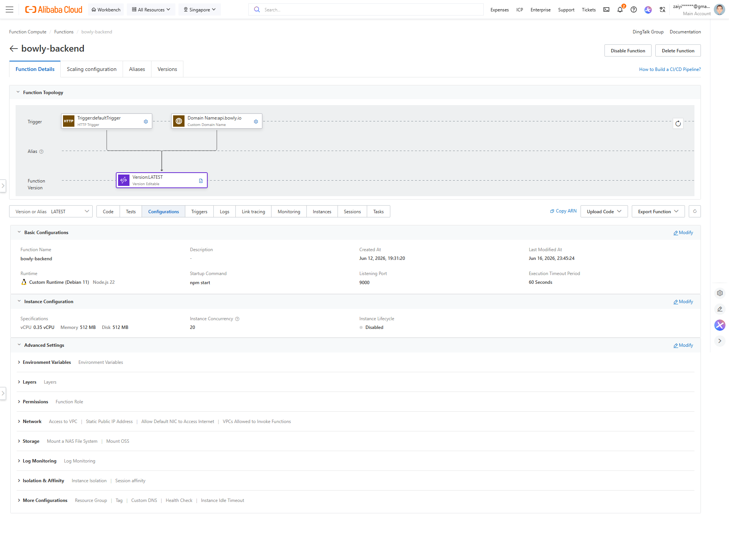Open the help question mark icon
The image size is (729, 560).
click(634, 9)
